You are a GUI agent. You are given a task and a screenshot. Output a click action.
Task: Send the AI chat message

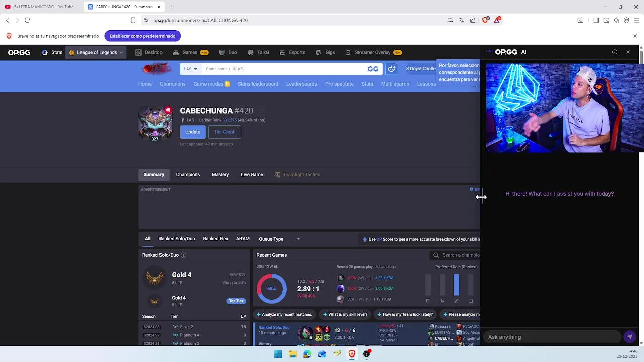click(630, 337)
